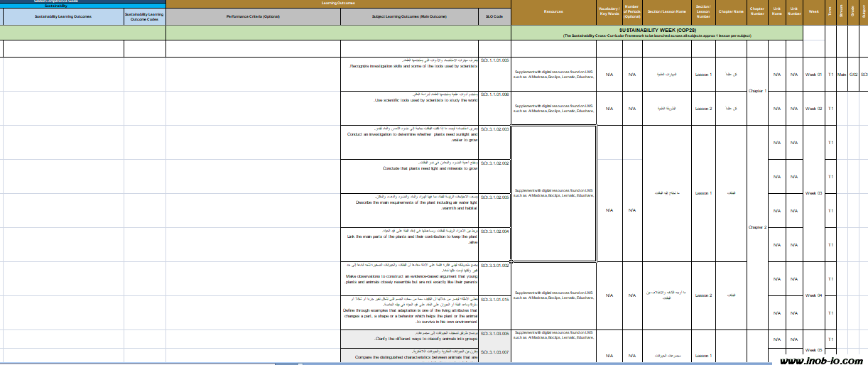Select the Lesson 2 cell in Chapter 1
Image resolution: width=868 pixels, height=365 pixels.
703,109
